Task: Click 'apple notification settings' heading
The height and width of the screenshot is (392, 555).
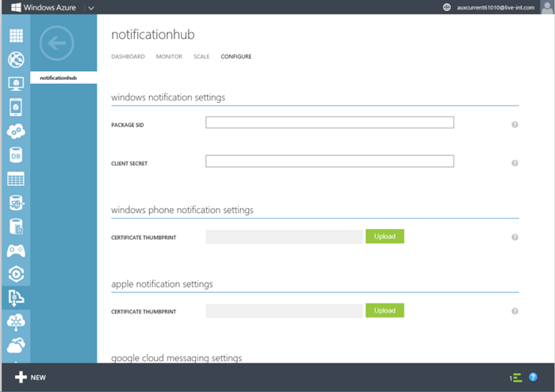Action: pyautogui.click(x=162, y=284)
